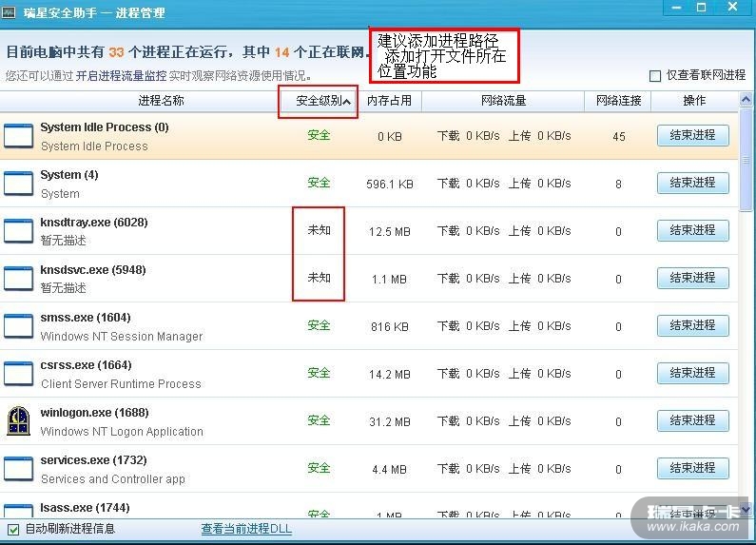
Task: Close the process manager window
Action: (732, 7)
